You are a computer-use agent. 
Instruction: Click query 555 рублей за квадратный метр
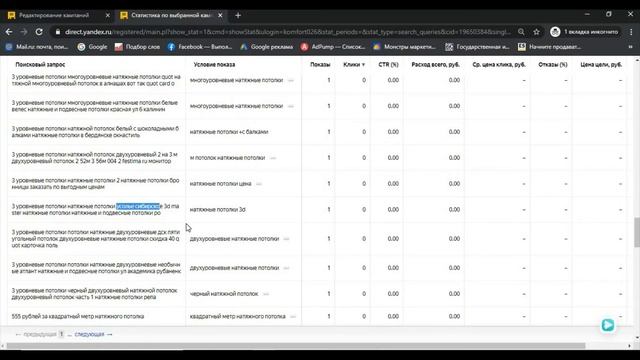[78, 316]
